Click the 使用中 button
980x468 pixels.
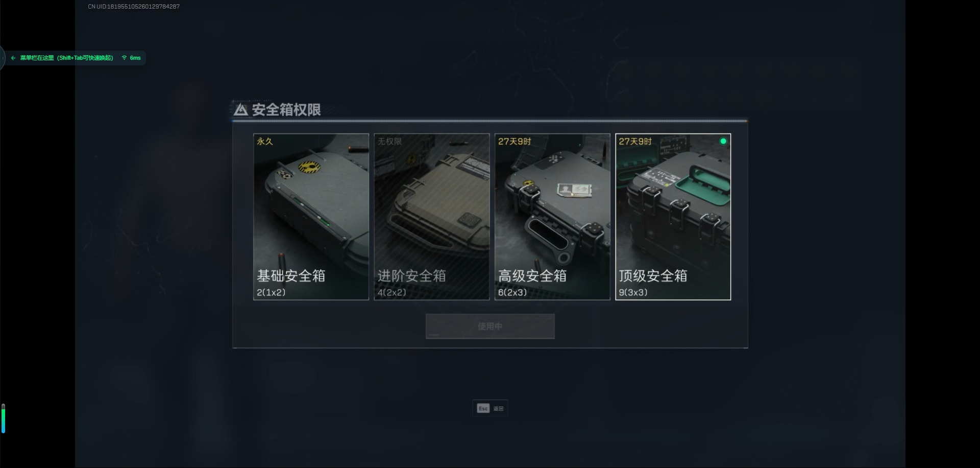pos(490,326)
